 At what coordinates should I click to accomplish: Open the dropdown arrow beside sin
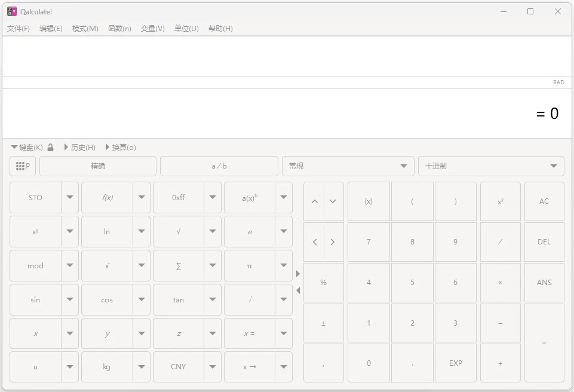pyautogui.click(x=70, y=300)
